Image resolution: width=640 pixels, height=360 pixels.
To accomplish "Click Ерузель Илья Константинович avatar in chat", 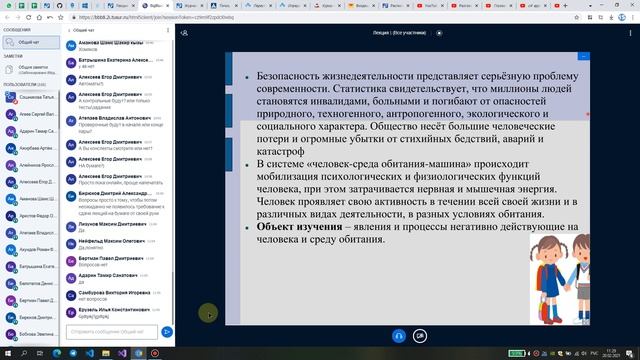I will pos(71,313).
